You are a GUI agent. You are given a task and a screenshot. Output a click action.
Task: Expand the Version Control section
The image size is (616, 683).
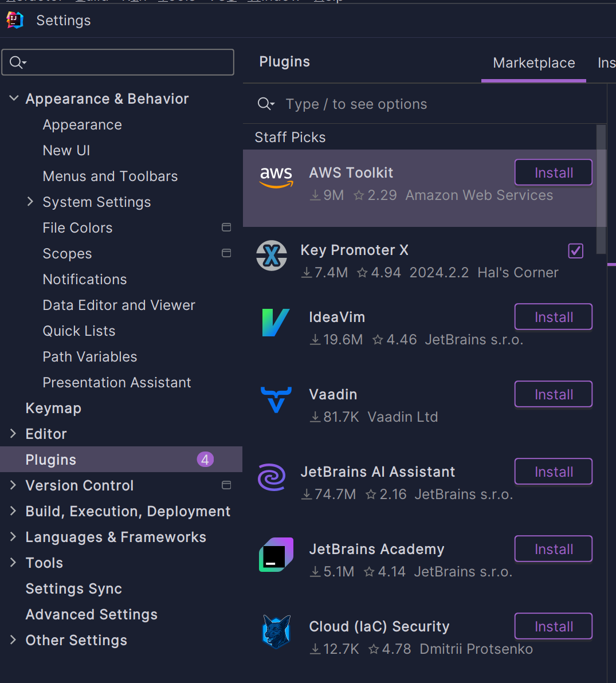13,485
